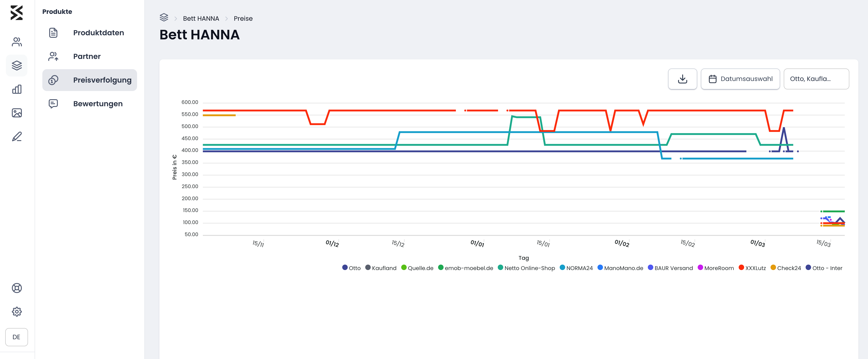Click the Preis in € axis title

pyautogui.click(x=174, y=167)
